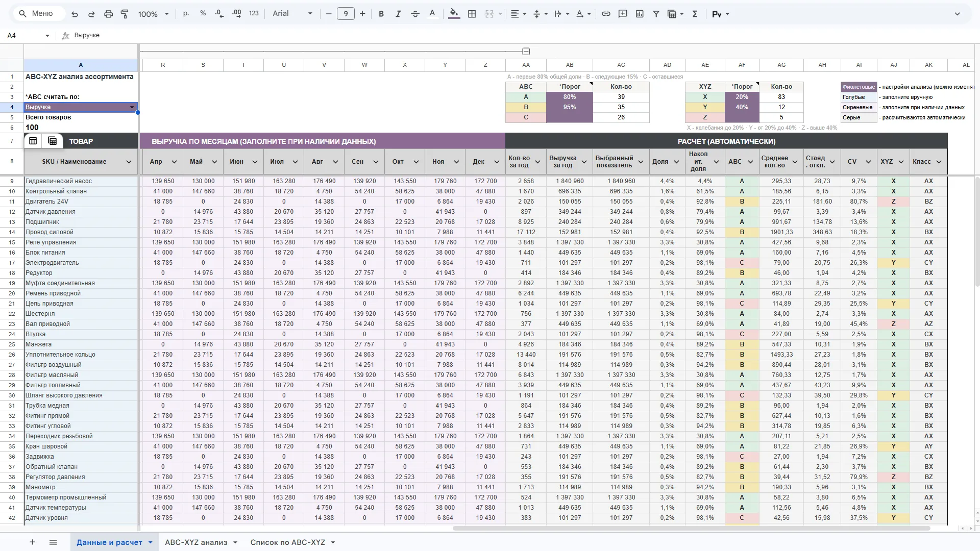Open the functions (sigma) menu
This screenshot has width=980, height=551.
tap(695, 14)
